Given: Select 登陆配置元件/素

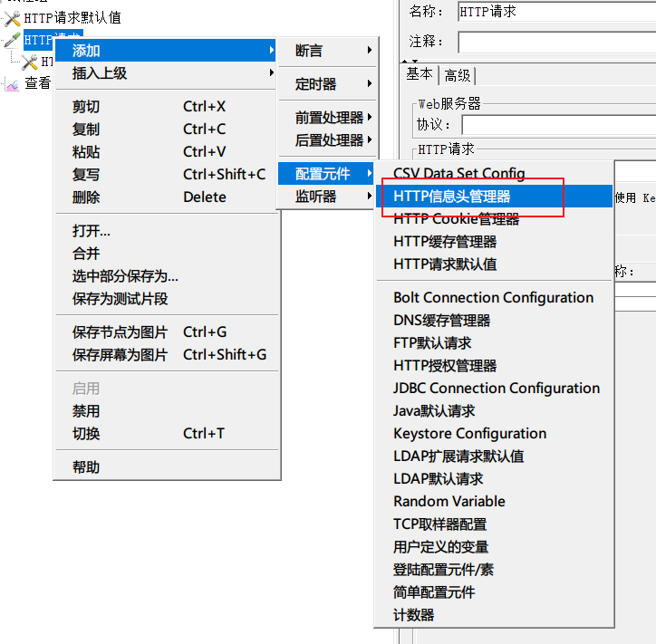Looking at the screenshot, I should 494,569.
